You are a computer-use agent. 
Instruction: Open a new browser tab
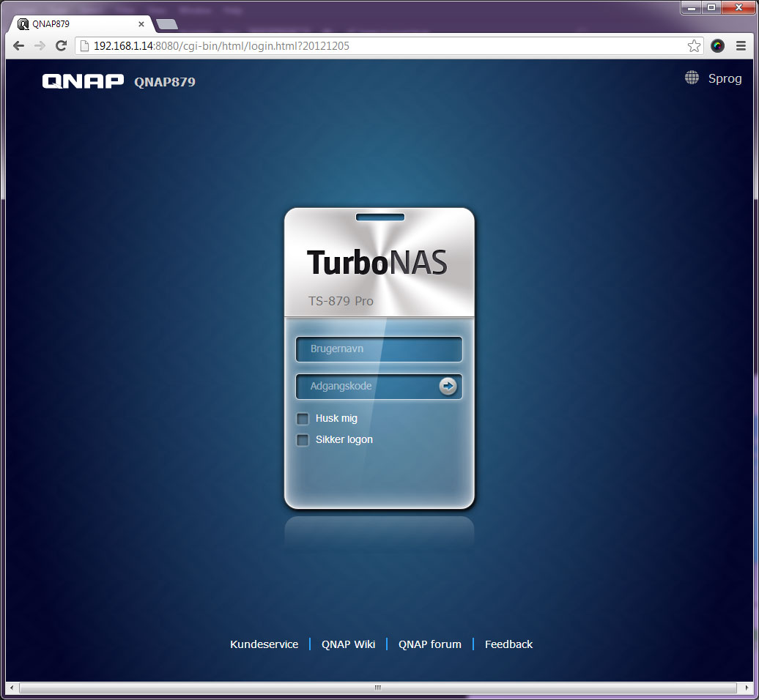(x=167, y=24)
